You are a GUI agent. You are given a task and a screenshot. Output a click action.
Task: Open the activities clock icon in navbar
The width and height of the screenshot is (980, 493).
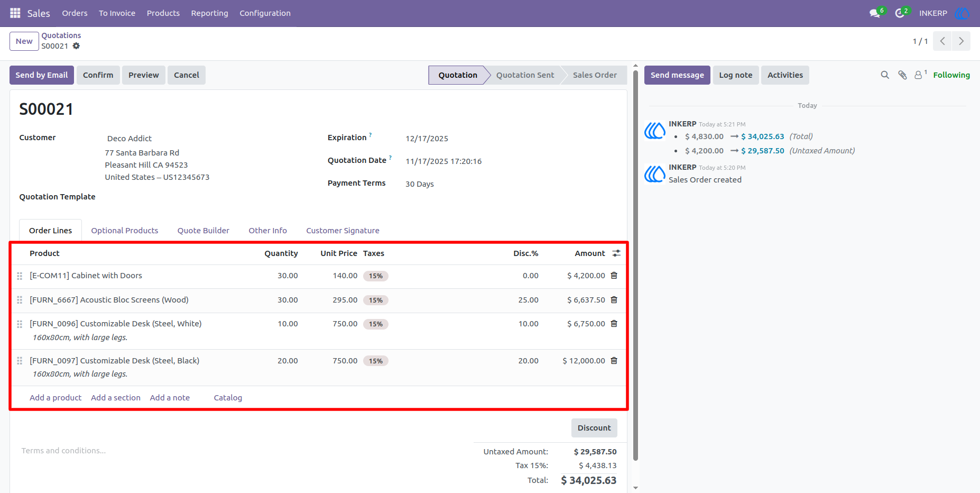(900, 13)
